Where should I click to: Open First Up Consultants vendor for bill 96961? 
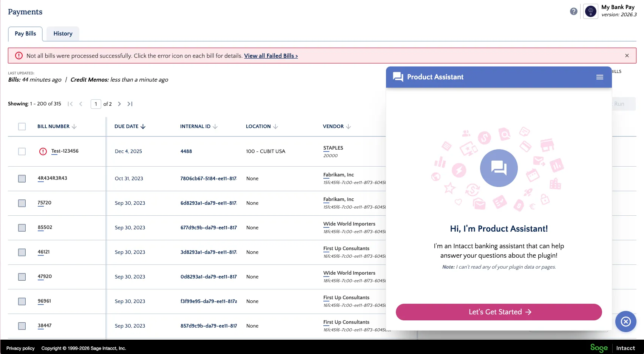coord(346,298)
